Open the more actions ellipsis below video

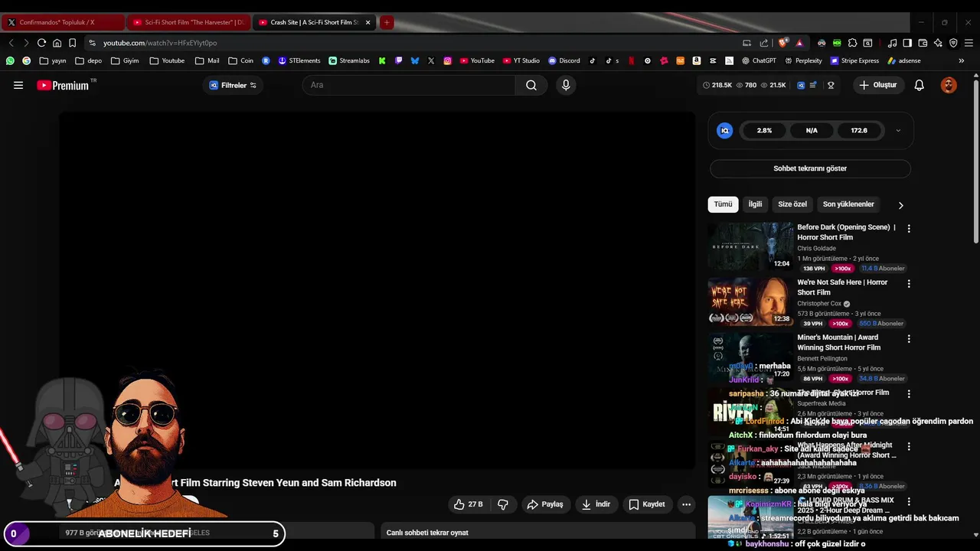pos(686,504)
